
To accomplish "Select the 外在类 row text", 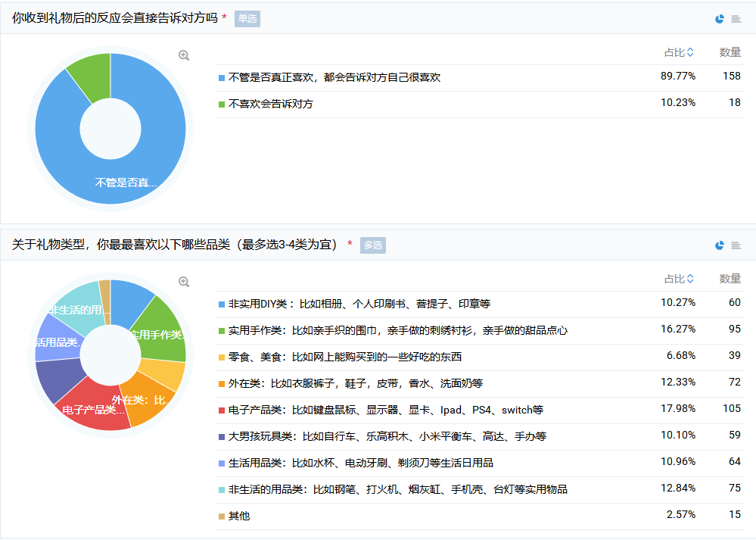I will (x=356, y=383).
